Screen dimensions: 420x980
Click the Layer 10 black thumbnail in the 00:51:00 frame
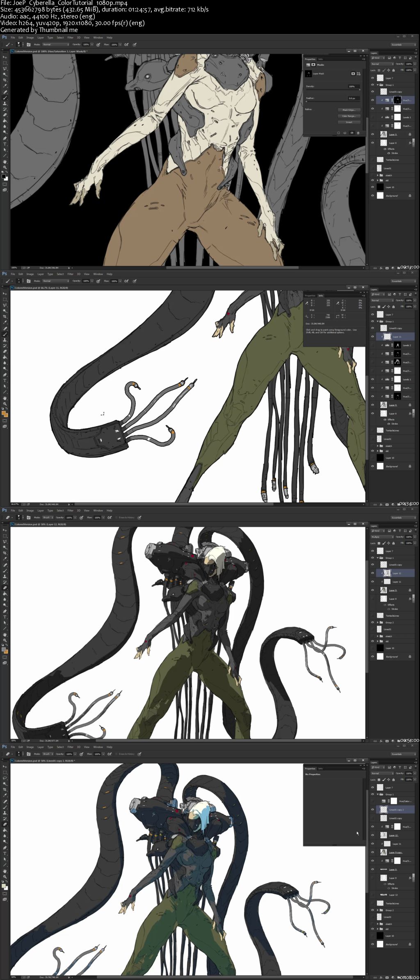coord(380,648)
